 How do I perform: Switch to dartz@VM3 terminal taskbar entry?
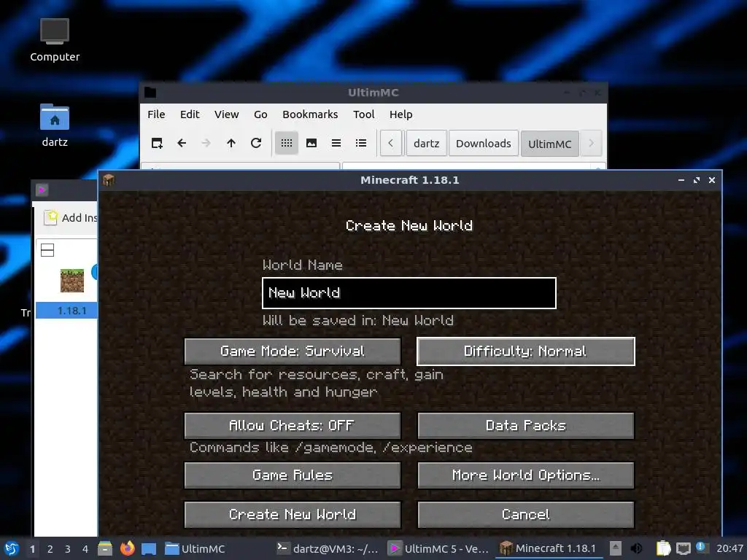click(328, 548)
